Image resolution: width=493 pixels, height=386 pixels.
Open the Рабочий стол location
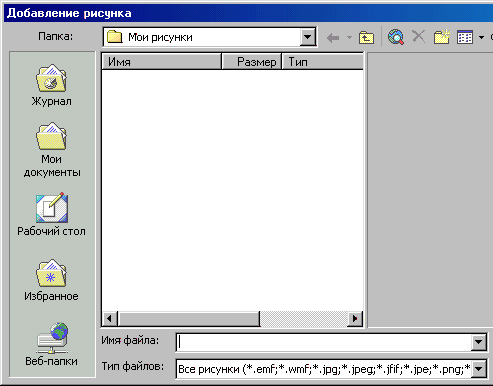click(52, 214)
